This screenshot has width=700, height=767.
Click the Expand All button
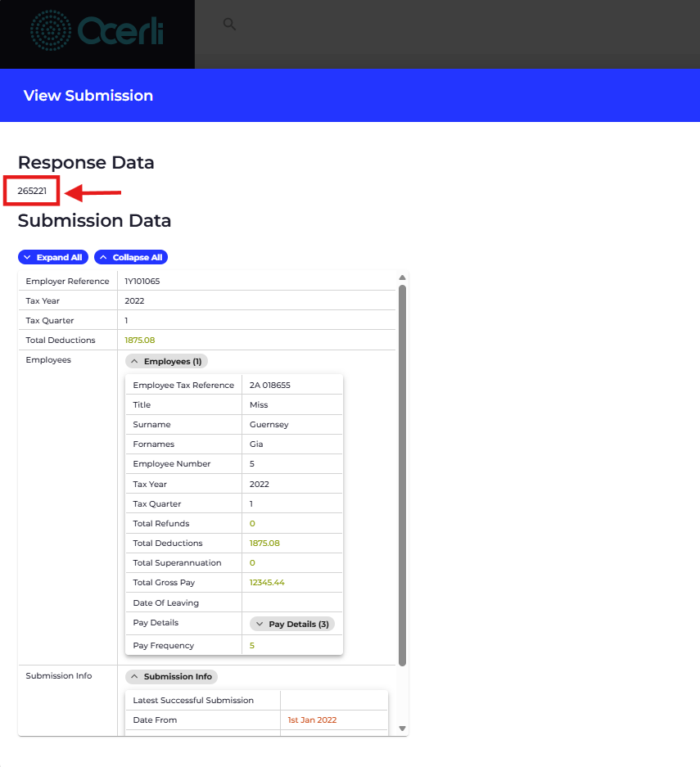(x=53, y=257)
